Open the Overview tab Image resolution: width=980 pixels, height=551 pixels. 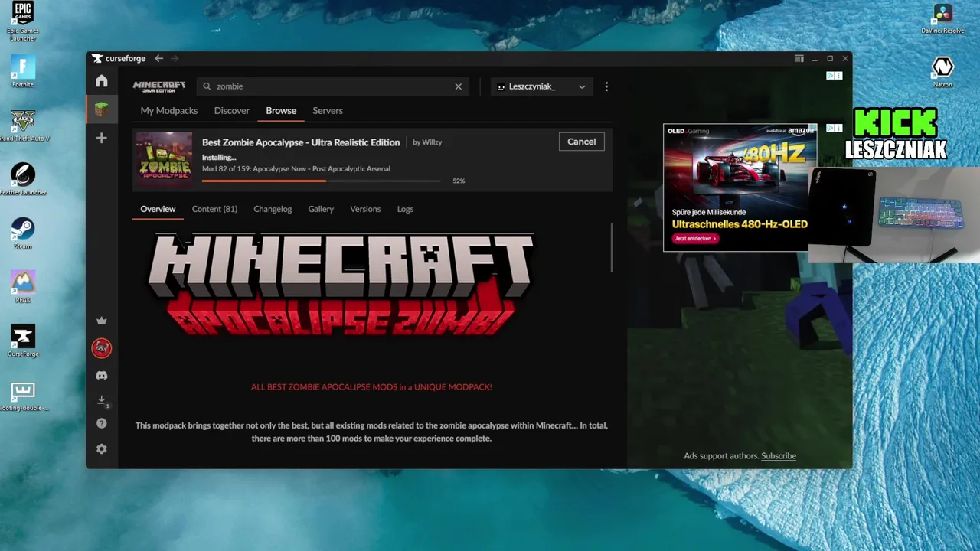[158, 209]
